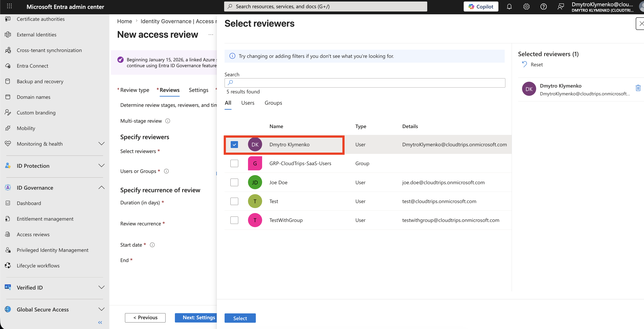Screen dimensions: 644x329
Task: Open Entra Connect icon in sidebar
Action: (x=8, y=66)
